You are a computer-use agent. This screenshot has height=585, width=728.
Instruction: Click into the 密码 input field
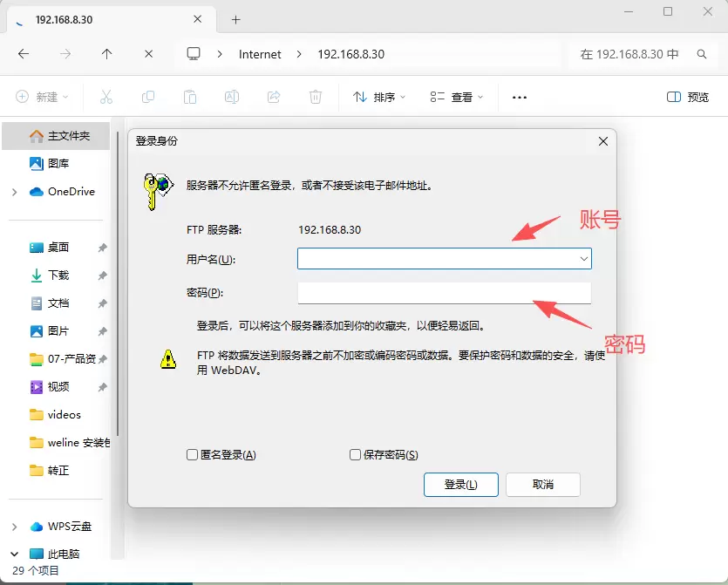(x=444, y=293)
